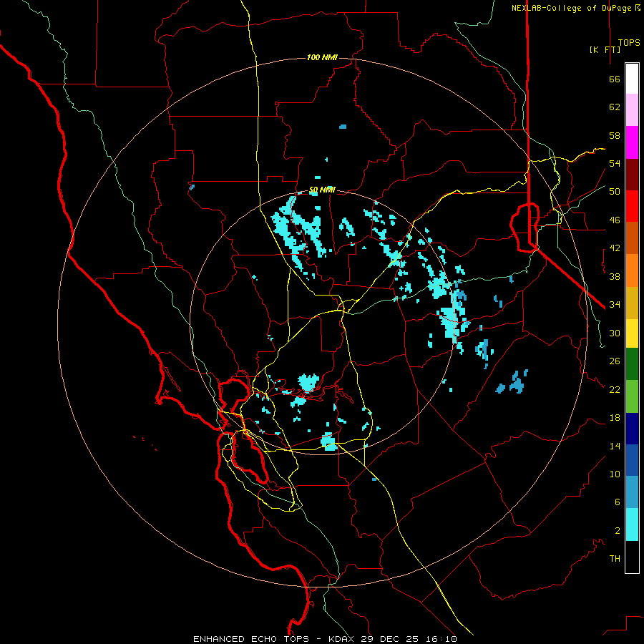Click the light green legend swatch
This screenshot has width=644, height=644.
point(632,396)
